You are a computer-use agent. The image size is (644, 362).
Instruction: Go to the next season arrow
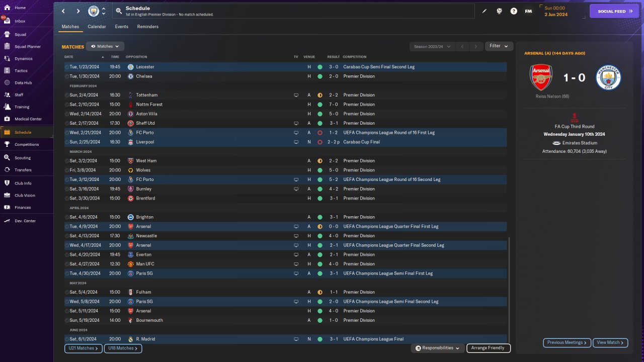(x=476, y=47)
